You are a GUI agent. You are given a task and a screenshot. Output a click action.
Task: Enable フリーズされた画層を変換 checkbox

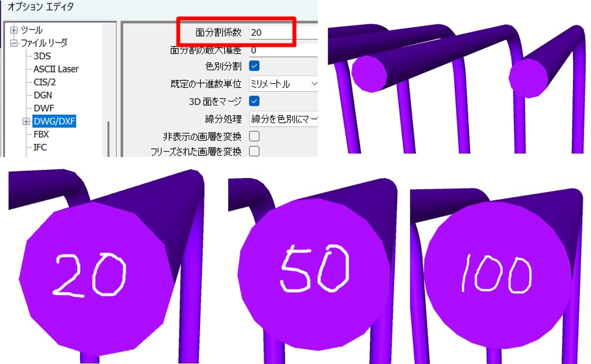(254, 151)
